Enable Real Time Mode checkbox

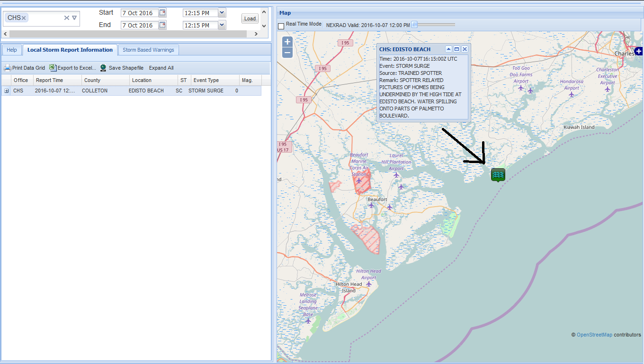(x=281, y=26)
